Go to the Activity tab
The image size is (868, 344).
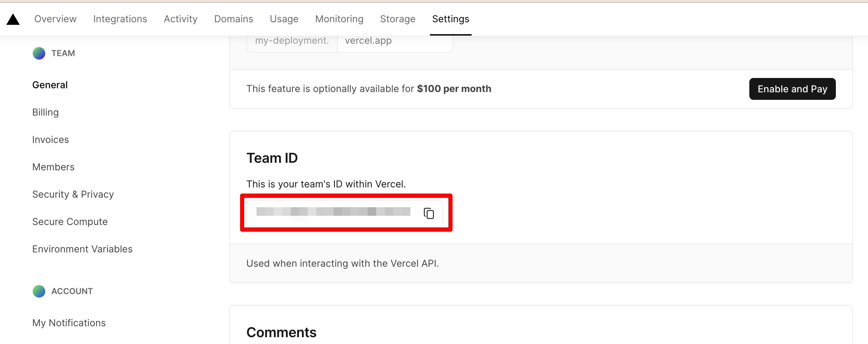(x=181, y=19)
